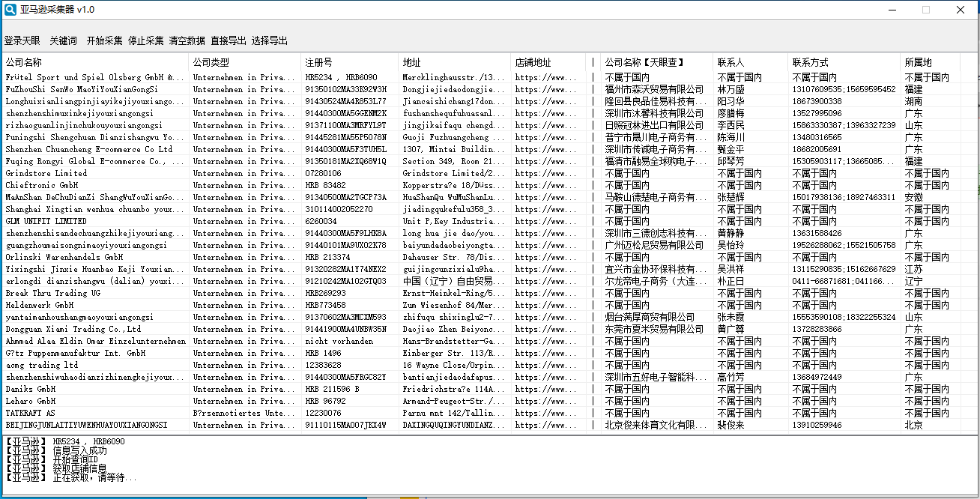
Task: Click phone number 13480316565
Action: click(817, 137)
